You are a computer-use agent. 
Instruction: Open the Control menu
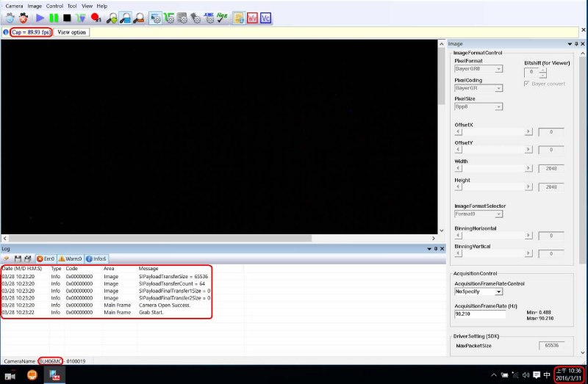[54, 6]
